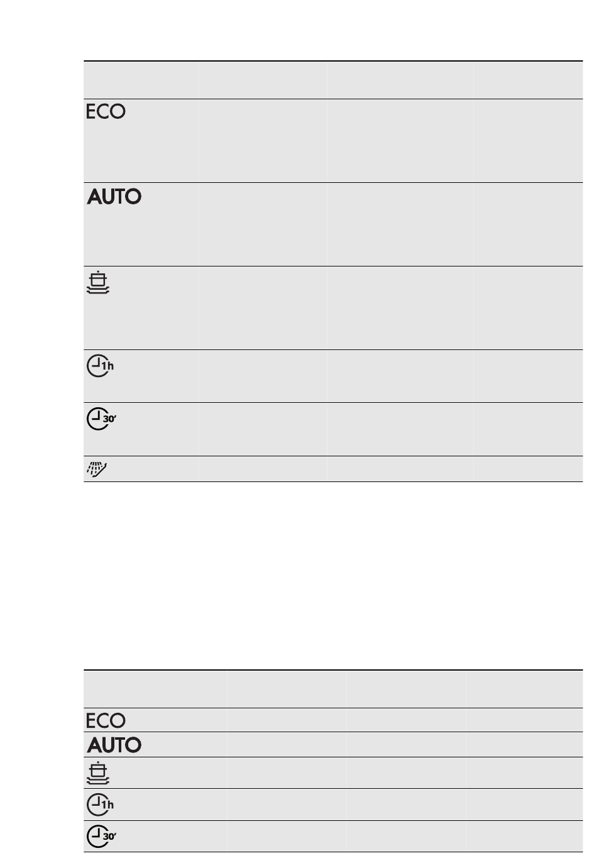Choose the 30' quick programme icon in the upper table
The image size is (597, 868).
pyautogui.click(x=101, y=419)
